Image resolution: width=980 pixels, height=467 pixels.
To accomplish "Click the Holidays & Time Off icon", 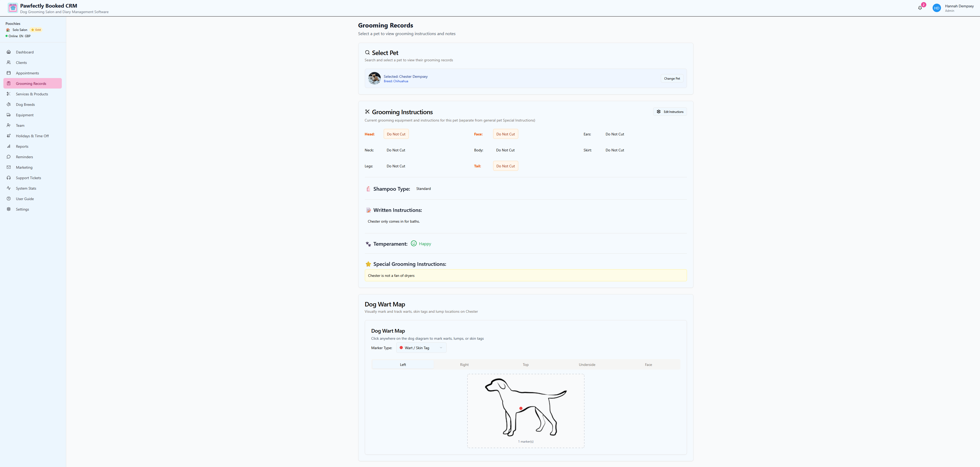I will 9,135.
